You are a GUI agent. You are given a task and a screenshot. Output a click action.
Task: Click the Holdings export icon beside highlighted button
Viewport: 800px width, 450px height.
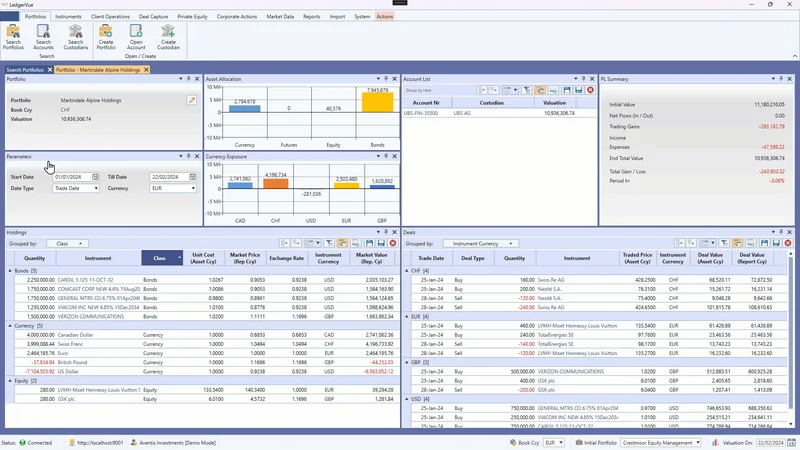356,243
